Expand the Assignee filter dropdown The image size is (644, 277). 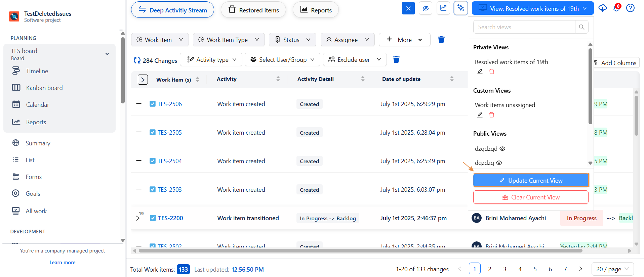pos(347,40)
